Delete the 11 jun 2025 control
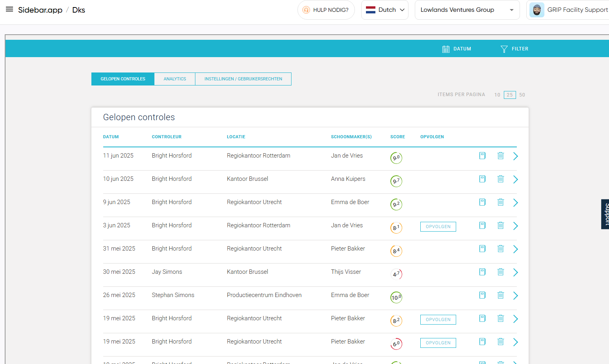This screenshot has height=364, width=609. point(501,156)
